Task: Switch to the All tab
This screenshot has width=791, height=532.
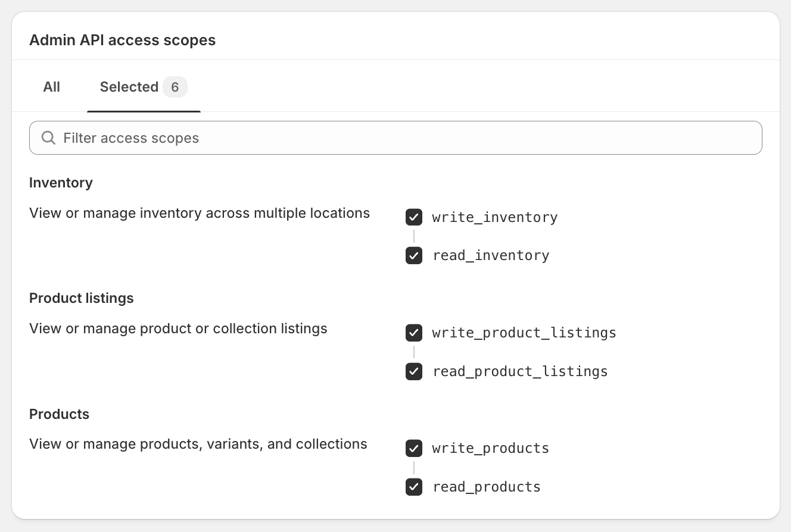Action: 52,87
